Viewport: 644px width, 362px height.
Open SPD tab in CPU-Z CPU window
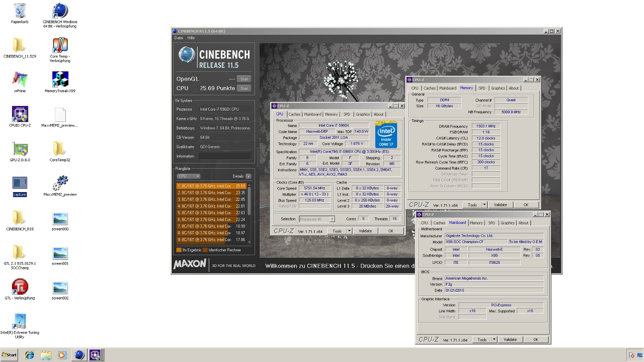coord(347,115)
